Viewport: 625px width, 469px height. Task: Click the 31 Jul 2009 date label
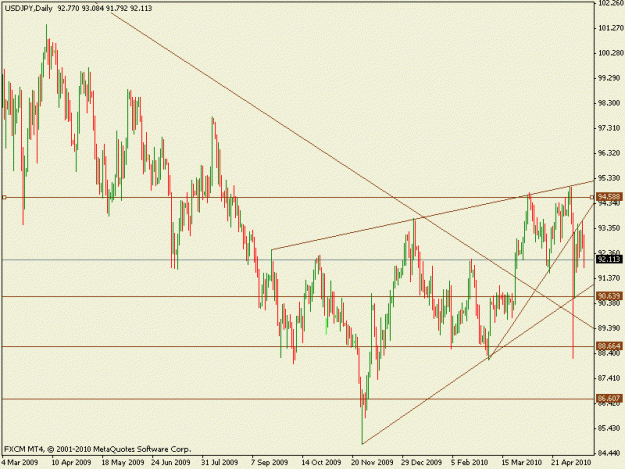pyautogui.click(x=220, y=463)
